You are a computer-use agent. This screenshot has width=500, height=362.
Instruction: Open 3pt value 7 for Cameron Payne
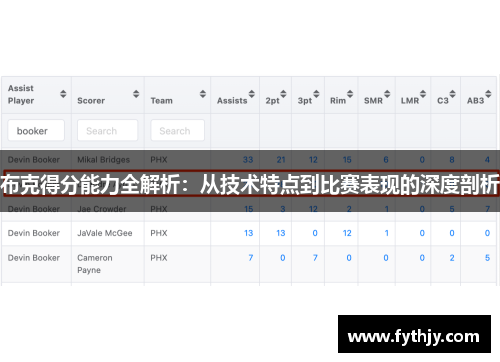(315, 258)
